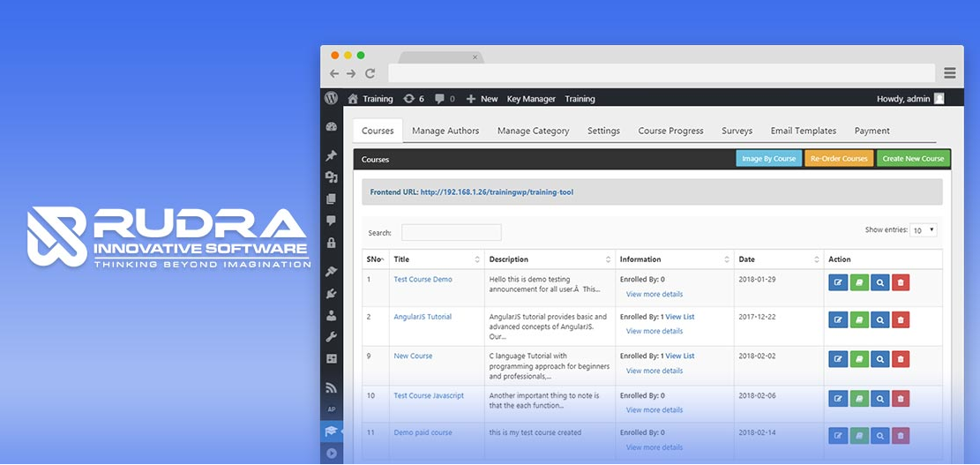980x465 pixels.
Task: Open comments bubble in top admin bar
Action: click(x=445, y=99)
